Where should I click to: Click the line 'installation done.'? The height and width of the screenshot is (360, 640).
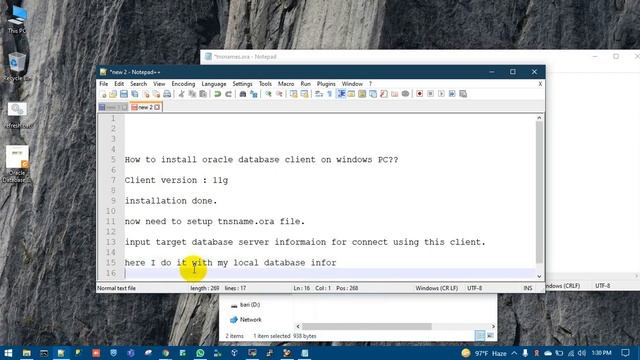[x=171, y=201]
